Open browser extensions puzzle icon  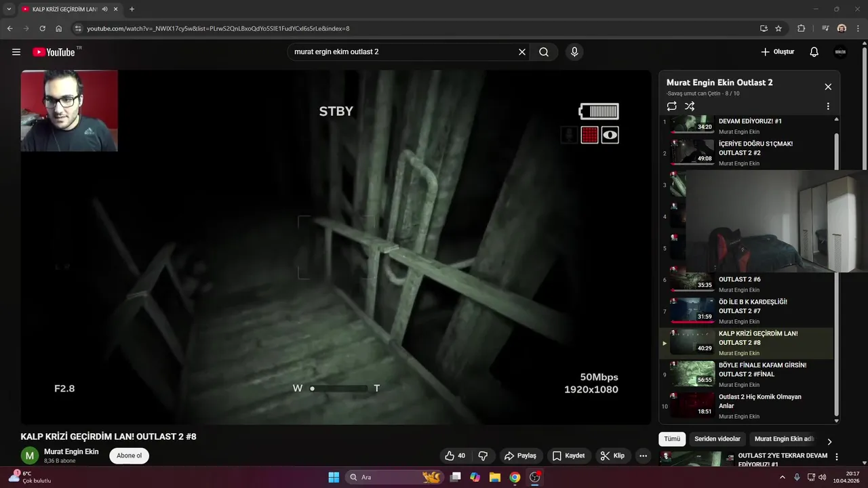[x=802, y=28]
